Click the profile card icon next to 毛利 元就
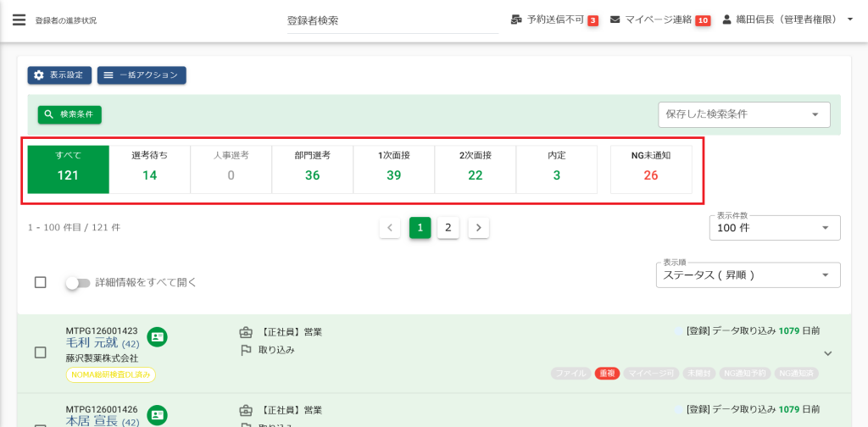The image size is (868, 427). (x=157, y=337)
